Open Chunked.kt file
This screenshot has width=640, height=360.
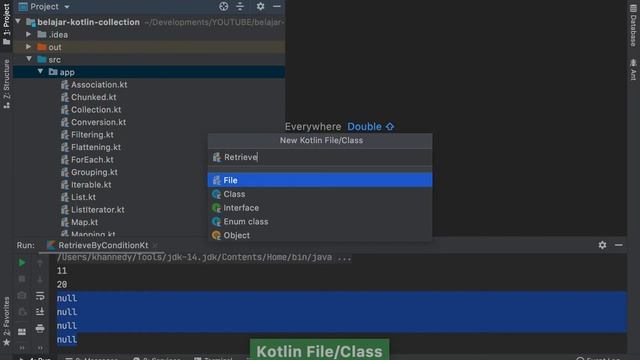pos(93,97)
